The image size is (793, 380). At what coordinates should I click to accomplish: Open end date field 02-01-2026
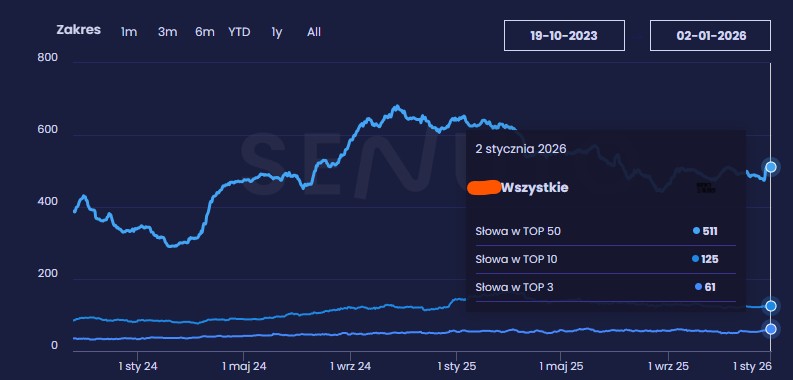(710, 35)
